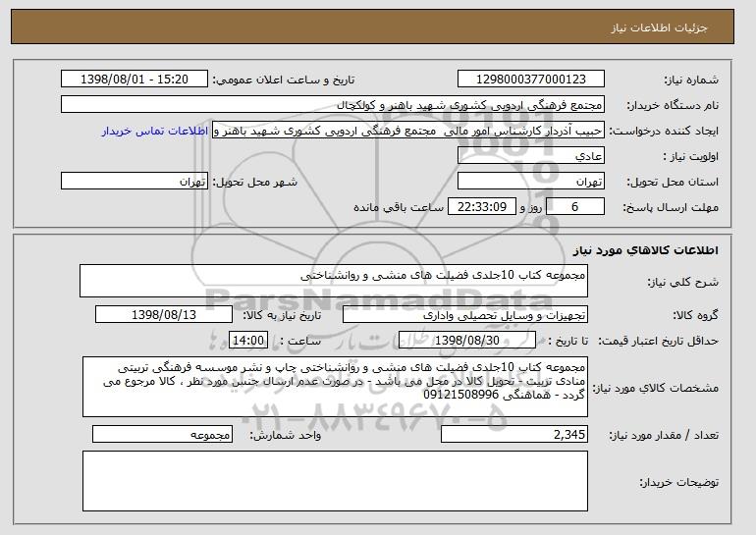The height and width of the screenshot is (535, 756).
Task: Click the اطلاعات کالاهای مورد نیاز section heading
Action: coord(646,250)
